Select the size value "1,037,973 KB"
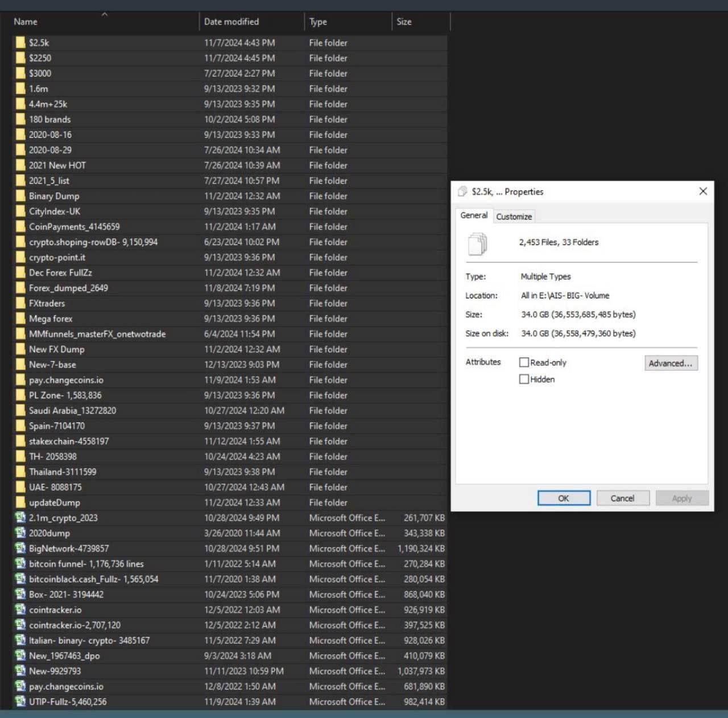Screen dimensions: 728x718 point(421,671)
